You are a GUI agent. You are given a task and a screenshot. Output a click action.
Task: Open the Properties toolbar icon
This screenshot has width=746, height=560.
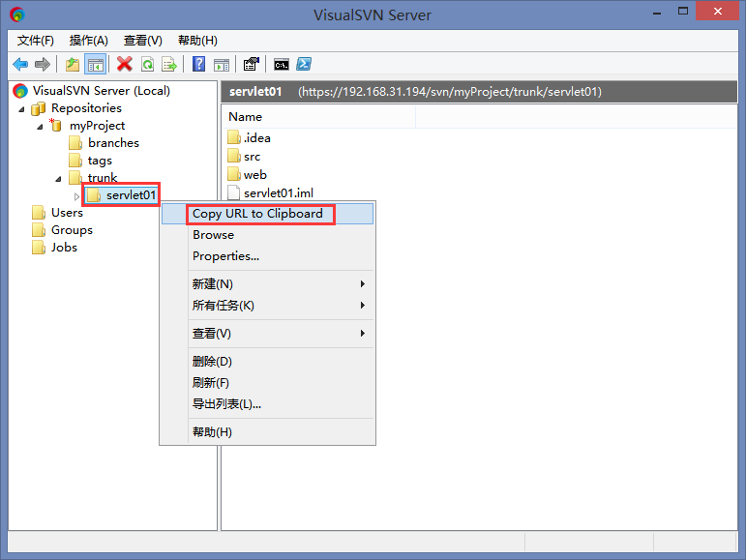252,64
